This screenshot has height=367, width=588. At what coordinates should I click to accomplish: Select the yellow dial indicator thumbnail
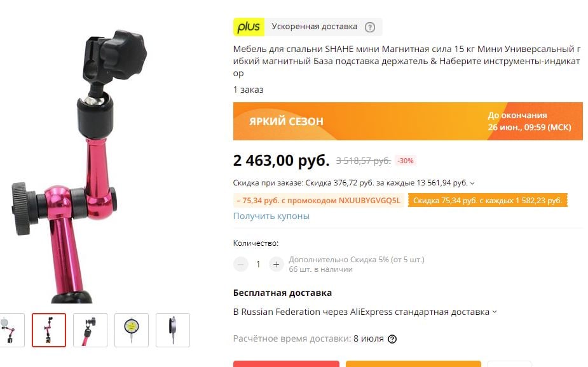tap(131, 330)
